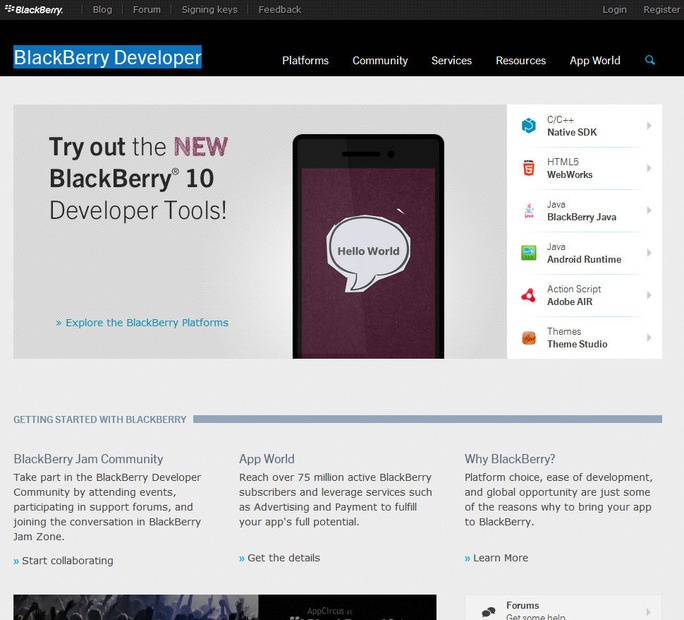The image size is (684, 620).
Task: Open the Feedback link
Action: tap(280, 9)
